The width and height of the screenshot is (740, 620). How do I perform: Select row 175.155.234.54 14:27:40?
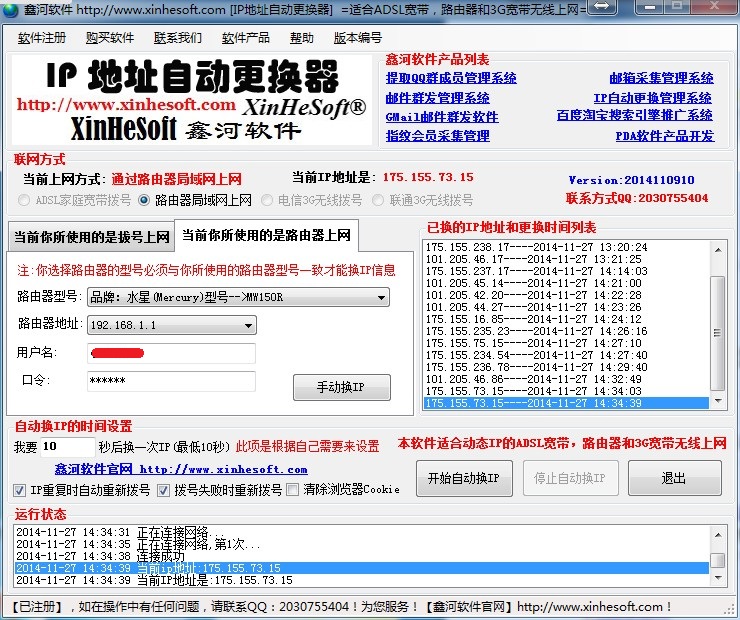pos(567,355)
